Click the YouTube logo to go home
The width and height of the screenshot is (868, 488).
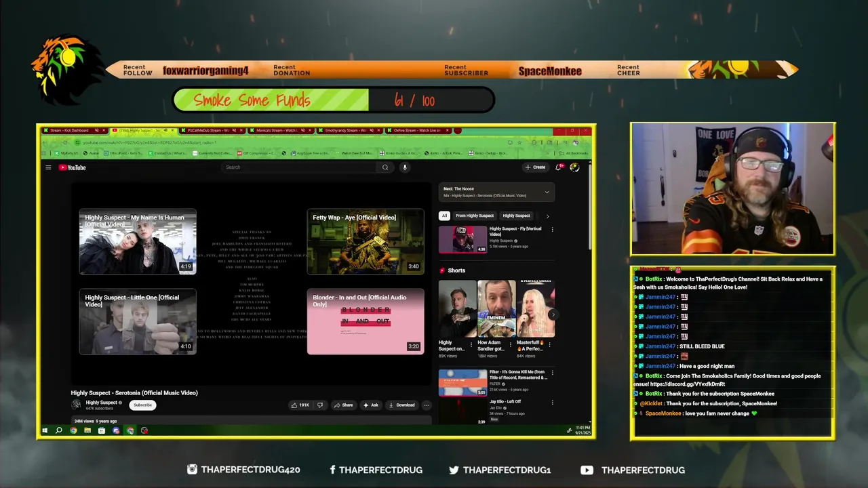(72, 167)
